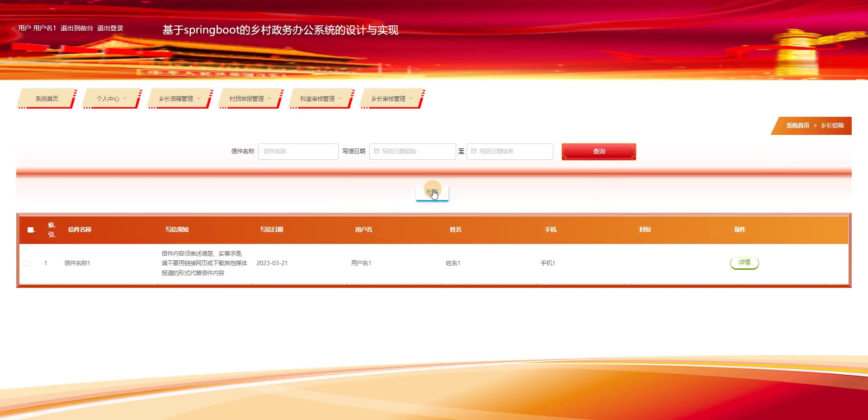Screen dimensions: 868x420
Task: Open the 写信日期起始 date picker field
Action: click(412, 151)
